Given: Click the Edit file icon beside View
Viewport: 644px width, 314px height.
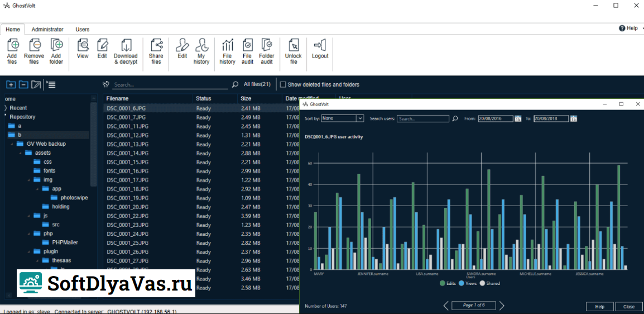Looking at the screenshot, I should (x=102, y=45).
